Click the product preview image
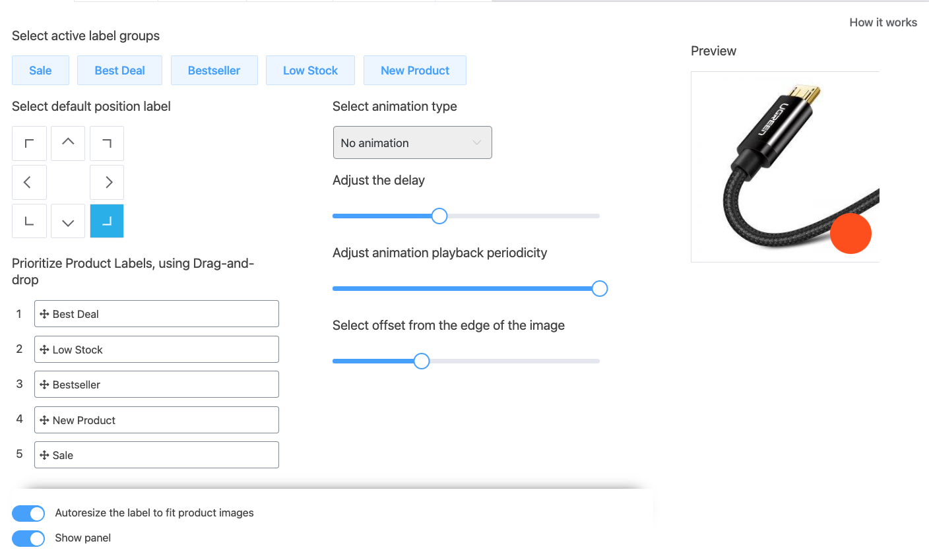Screen dimensions: 929x560 coord(785,167)
